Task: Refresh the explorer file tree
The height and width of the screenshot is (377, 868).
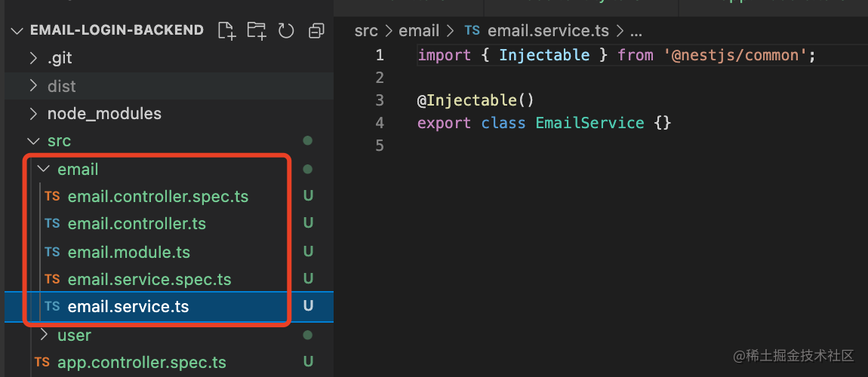Action: point(286,30)
